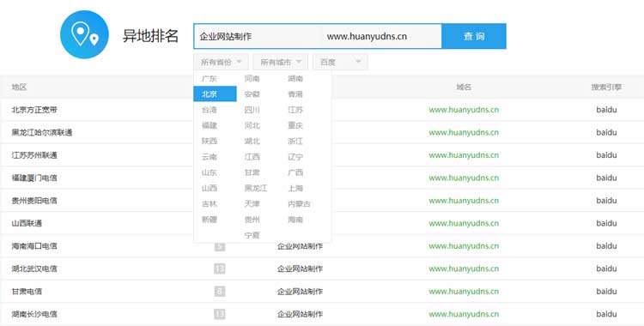Viewport: 644px width, 326px height.
Task: Click the 地区 column header
Action: [19, 87]
